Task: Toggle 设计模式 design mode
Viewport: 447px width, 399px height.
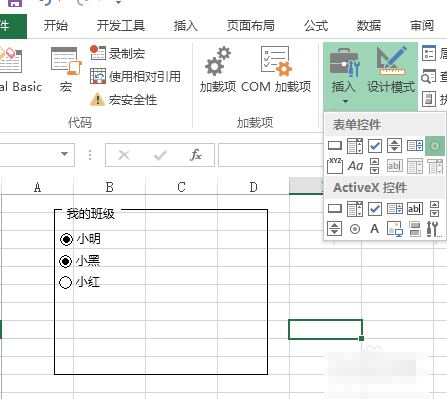Action: pos(391,69)
